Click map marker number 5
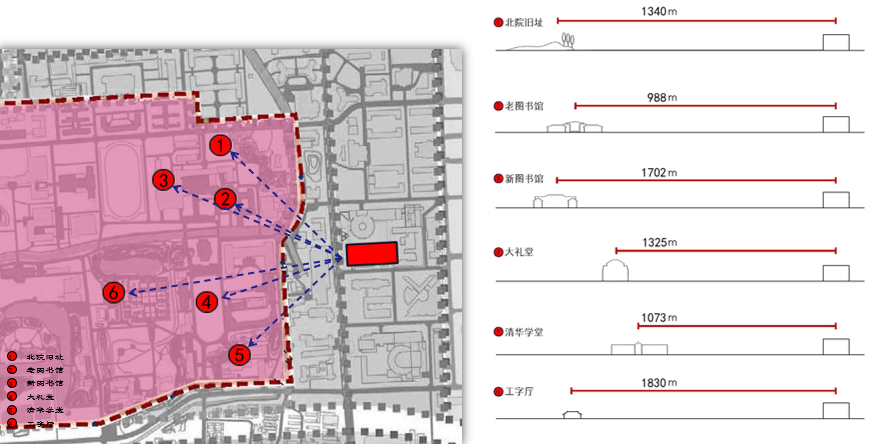The width and height of the screenshot is (877, 444). [238, 354]
